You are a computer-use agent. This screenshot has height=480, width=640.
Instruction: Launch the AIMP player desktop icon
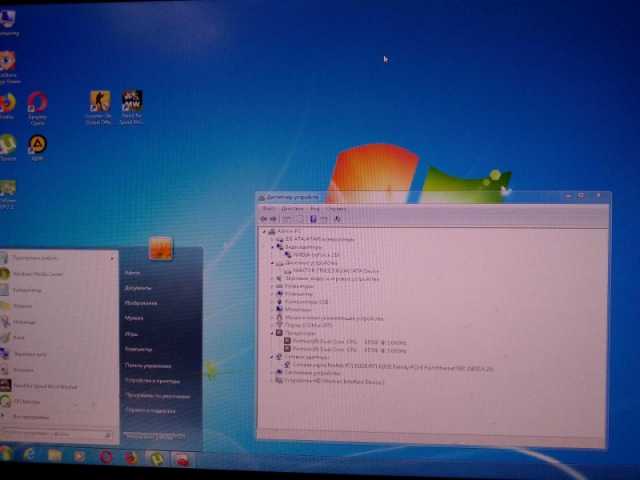(37, 148)
